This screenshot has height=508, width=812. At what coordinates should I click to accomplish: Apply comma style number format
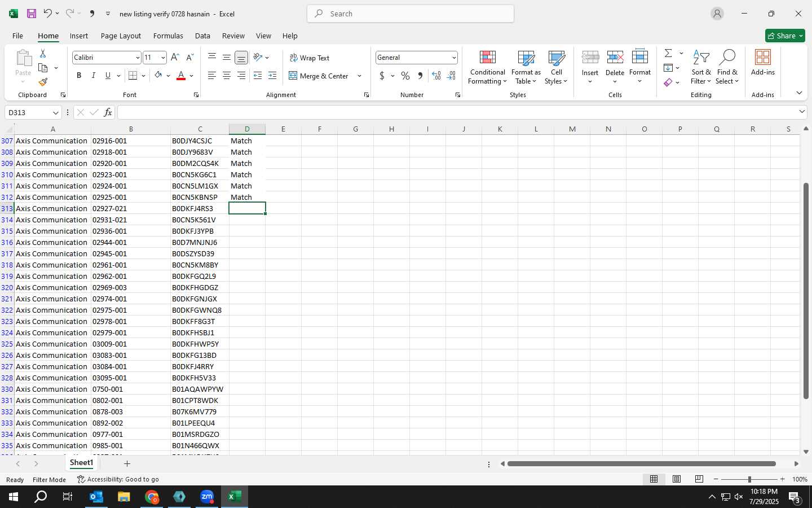(420, 76)
